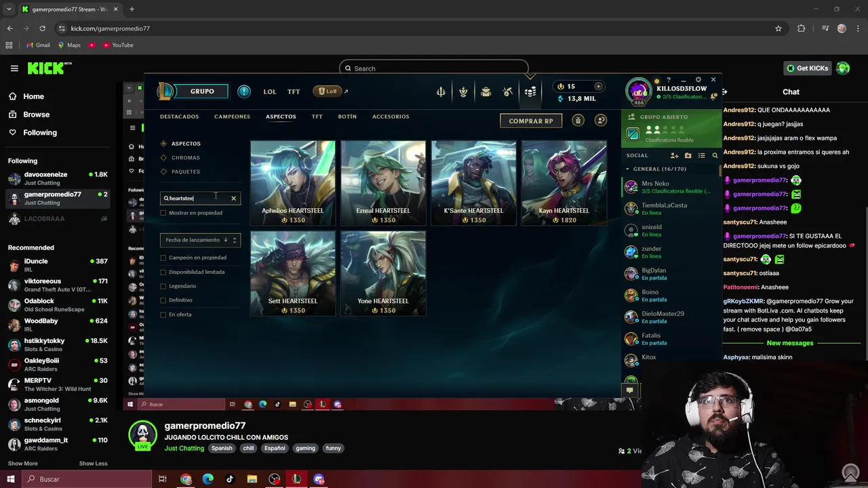868x488 pixels.
Task: Open TikTok from the Windows taskbar
Action: point(230,479)
